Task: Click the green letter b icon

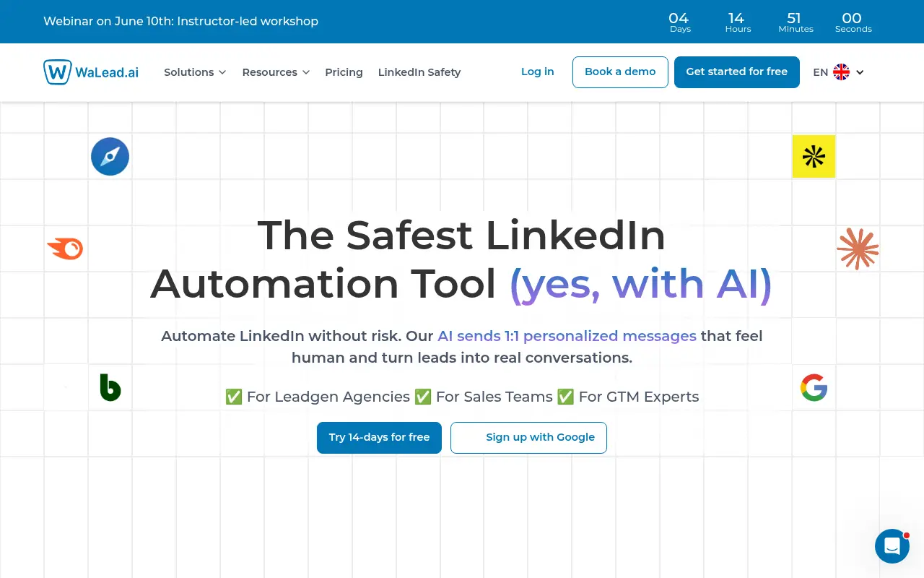Action: click(110, 388)
